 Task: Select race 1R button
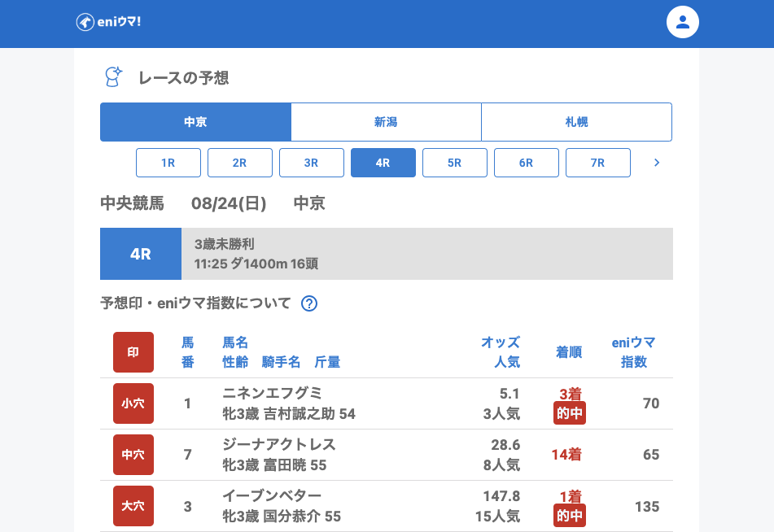click(168, 163)
